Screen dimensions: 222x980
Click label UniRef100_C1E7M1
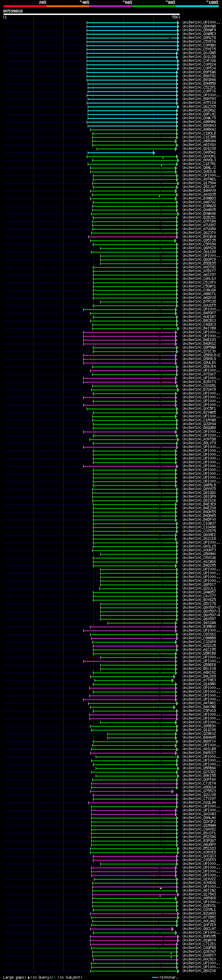click(x=199, y=164)
